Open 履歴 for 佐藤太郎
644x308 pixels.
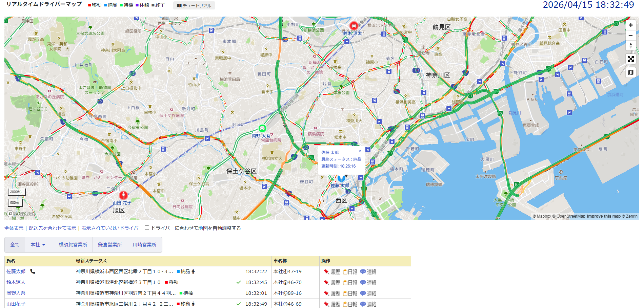tap(332, 272)
